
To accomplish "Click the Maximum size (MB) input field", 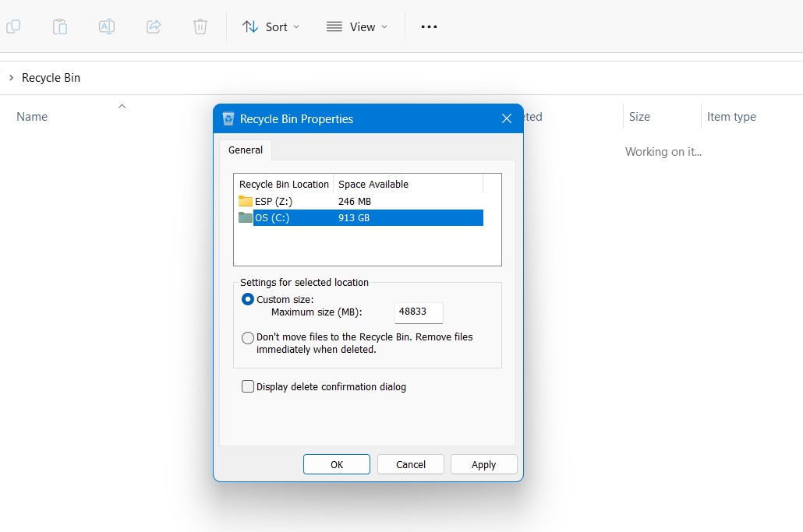I will point(419,312).
